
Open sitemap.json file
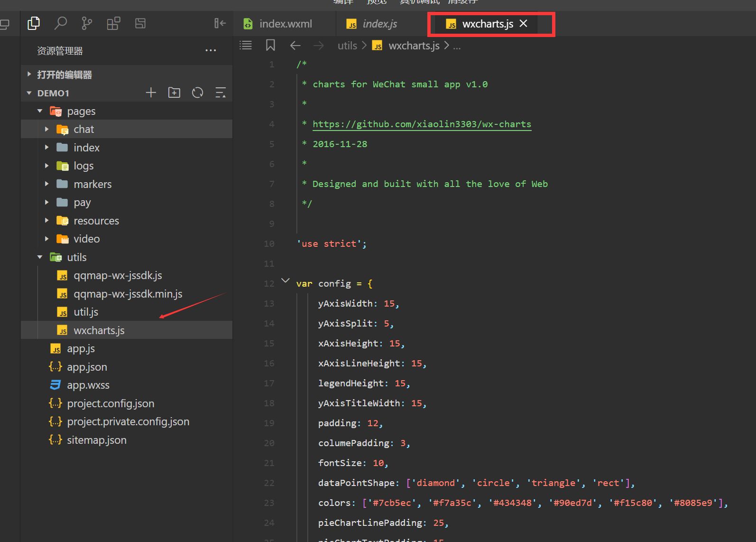click(x=127, y=440)
